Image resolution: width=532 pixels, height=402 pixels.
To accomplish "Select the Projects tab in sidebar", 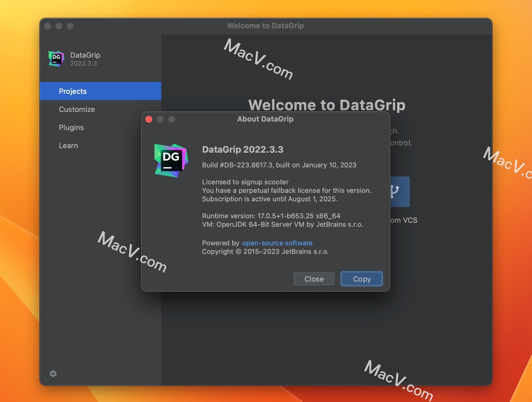I will click(x=100, y=91).
